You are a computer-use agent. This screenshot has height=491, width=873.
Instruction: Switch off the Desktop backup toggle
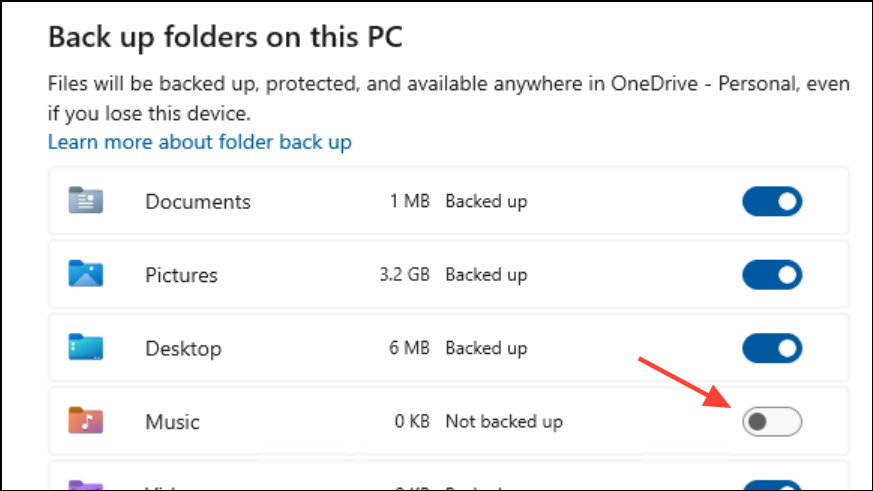pos(772,348)
